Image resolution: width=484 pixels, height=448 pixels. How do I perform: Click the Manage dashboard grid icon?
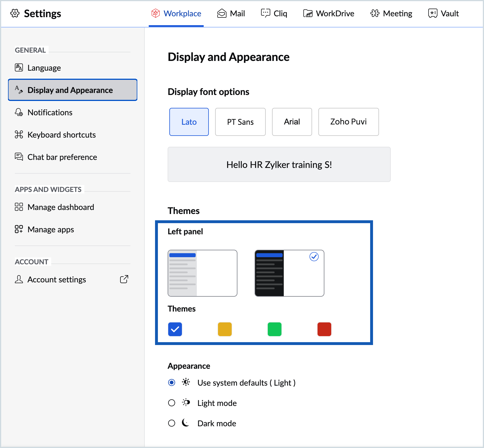point(19,207)
